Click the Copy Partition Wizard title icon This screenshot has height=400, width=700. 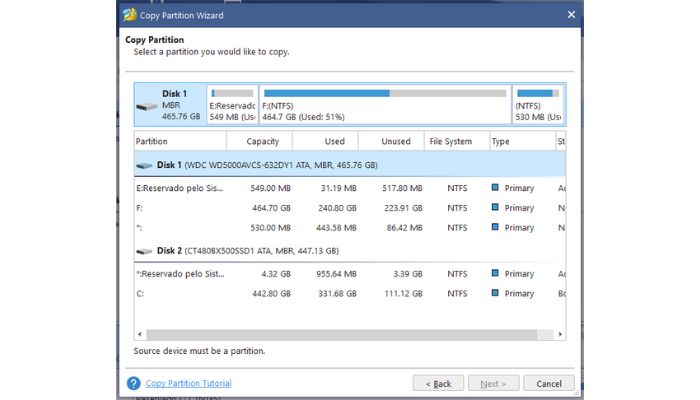[x=130, y=15]
